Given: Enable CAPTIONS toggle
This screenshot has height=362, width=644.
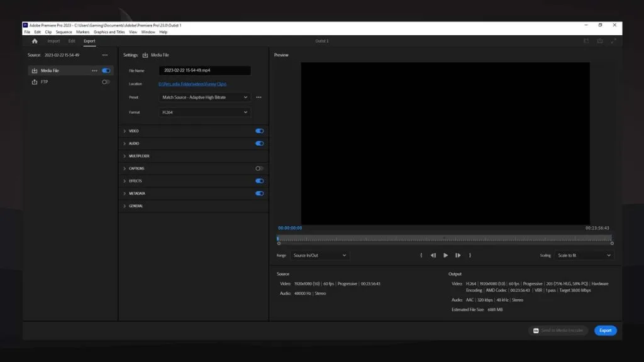Looking at the screenshot, I should coord(260,168).
